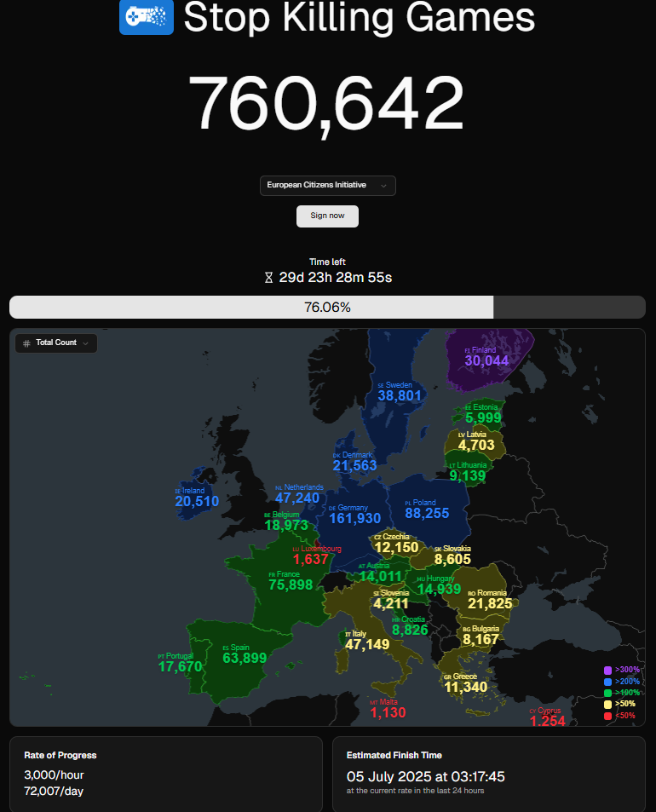Image resolution: width=656 pixels, height=812 pixels.
Task: Select Latvia 4,703 on the map
Action: [476, 441]
